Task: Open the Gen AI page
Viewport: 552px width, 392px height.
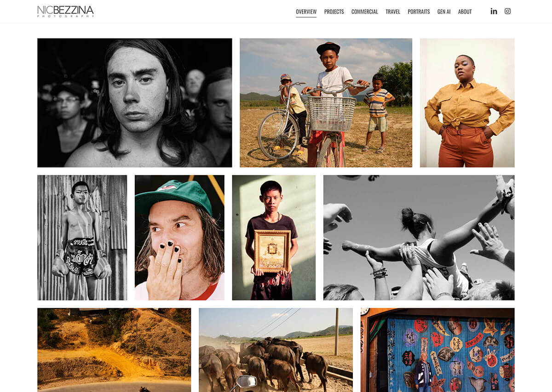Action: point(444,12)
